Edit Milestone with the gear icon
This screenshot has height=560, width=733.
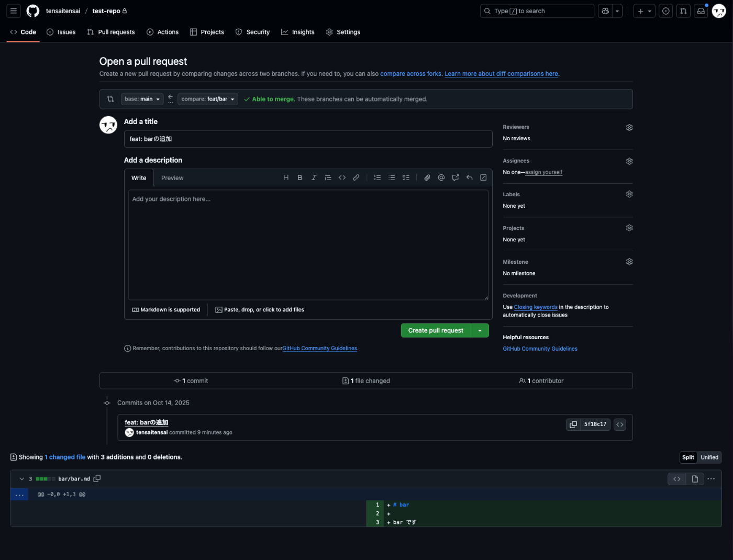(629, 262)
